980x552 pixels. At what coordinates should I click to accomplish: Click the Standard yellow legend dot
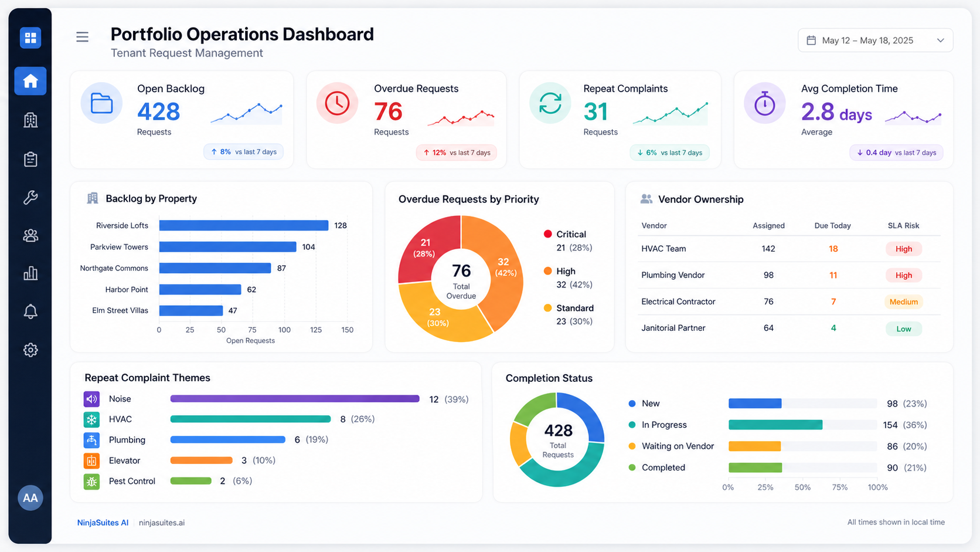547,308
